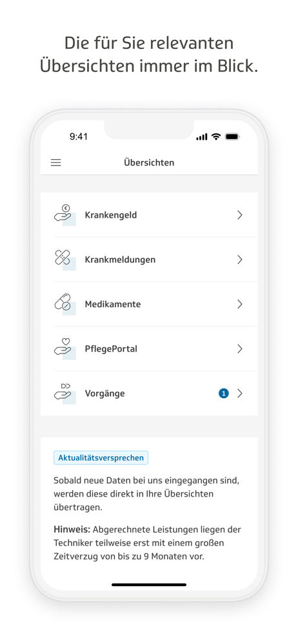Tap the Krankmeldungen bandage icon

[65, 259]
